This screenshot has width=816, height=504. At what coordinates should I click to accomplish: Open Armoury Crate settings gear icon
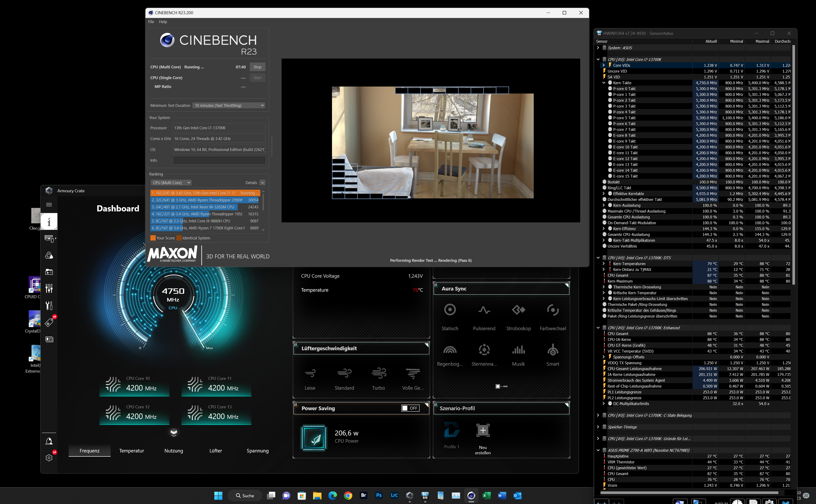(x=49, y=458)
